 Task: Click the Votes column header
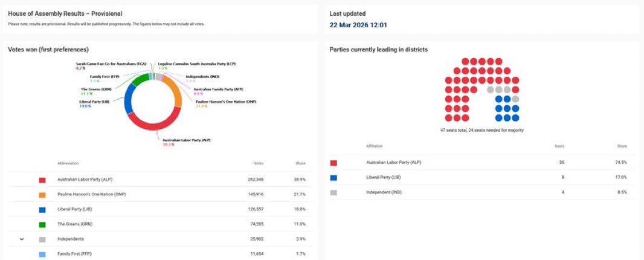click(x=259, y=163)
